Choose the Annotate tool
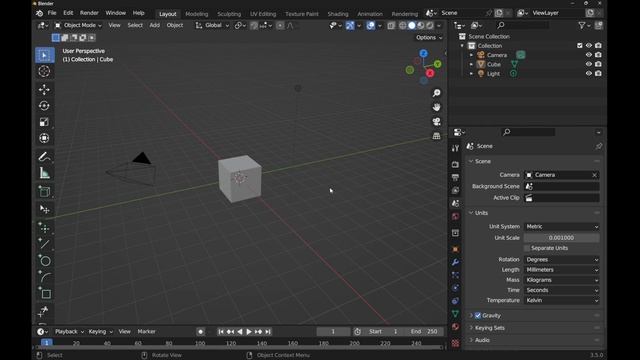 [44, 157]
